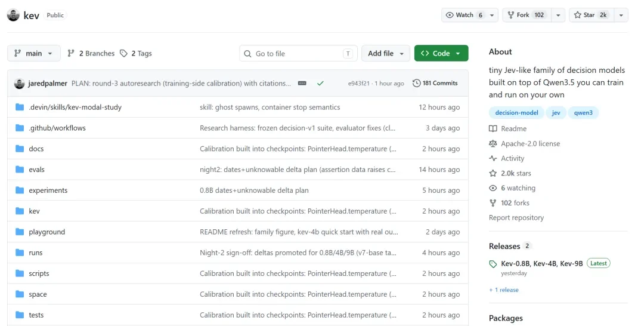Click the tag icon beside Kev-0.8B release

(x=493, y=264)
